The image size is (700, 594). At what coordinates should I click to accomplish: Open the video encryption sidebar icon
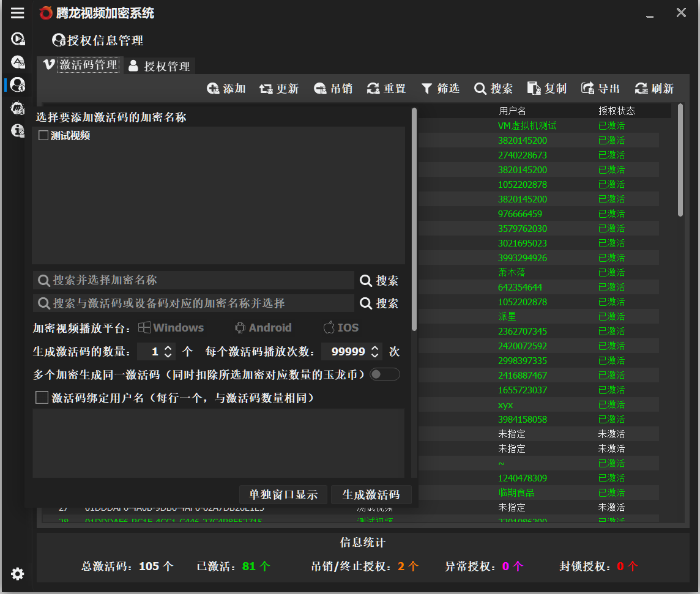(x=17, y=39)
